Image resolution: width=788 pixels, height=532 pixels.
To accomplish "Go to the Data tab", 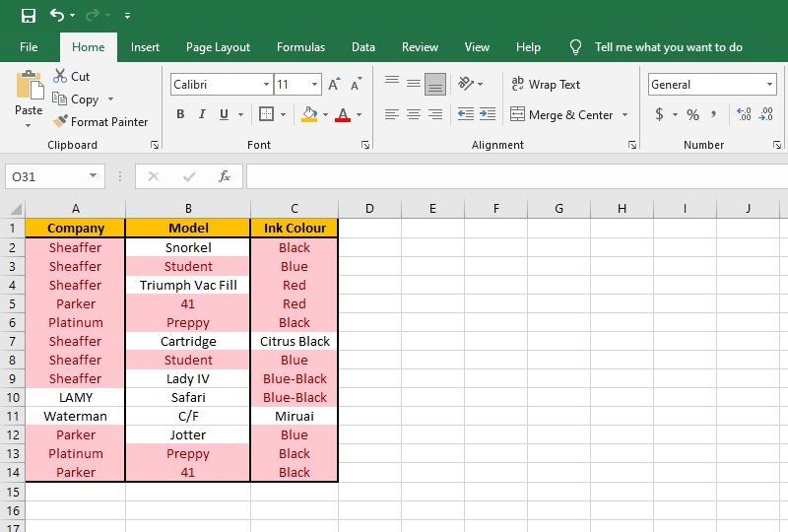I will (x=362, y=47).
